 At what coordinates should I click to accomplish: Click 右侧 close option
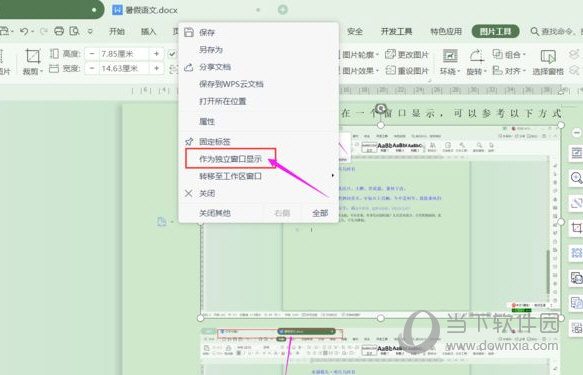point(282,213)
